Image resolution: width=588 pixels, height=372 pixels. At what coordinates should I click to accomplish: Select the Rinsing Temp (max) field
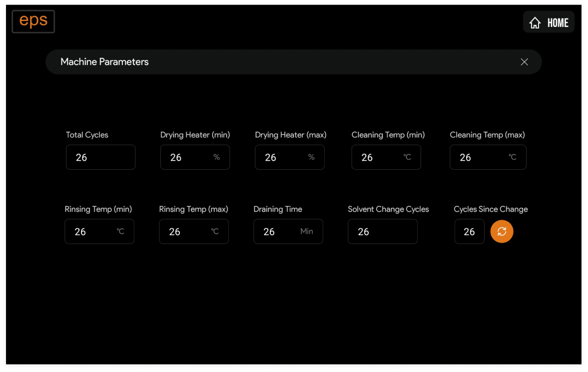[x=184, y=232]
